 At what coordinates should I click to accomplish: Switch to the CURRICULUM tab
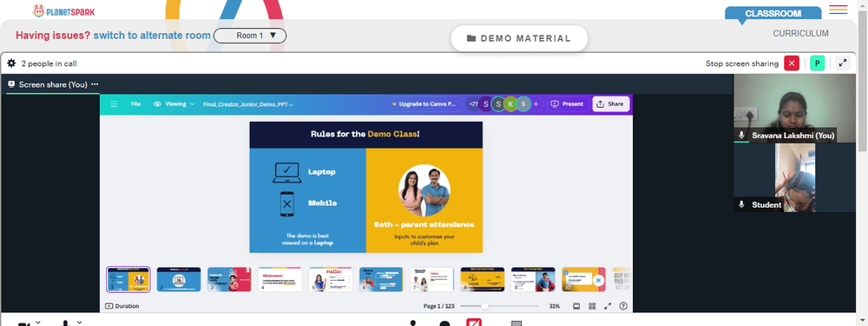tap(800, 33)
